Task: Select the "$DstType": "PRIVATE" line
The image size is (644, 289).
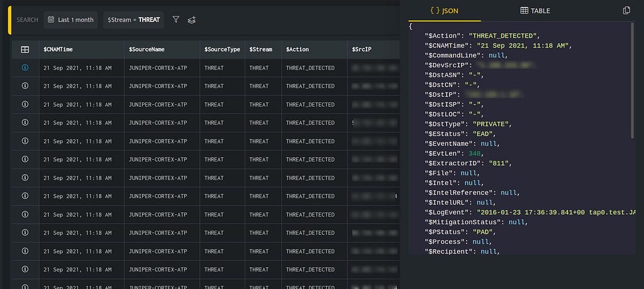Action: [469, 124]
